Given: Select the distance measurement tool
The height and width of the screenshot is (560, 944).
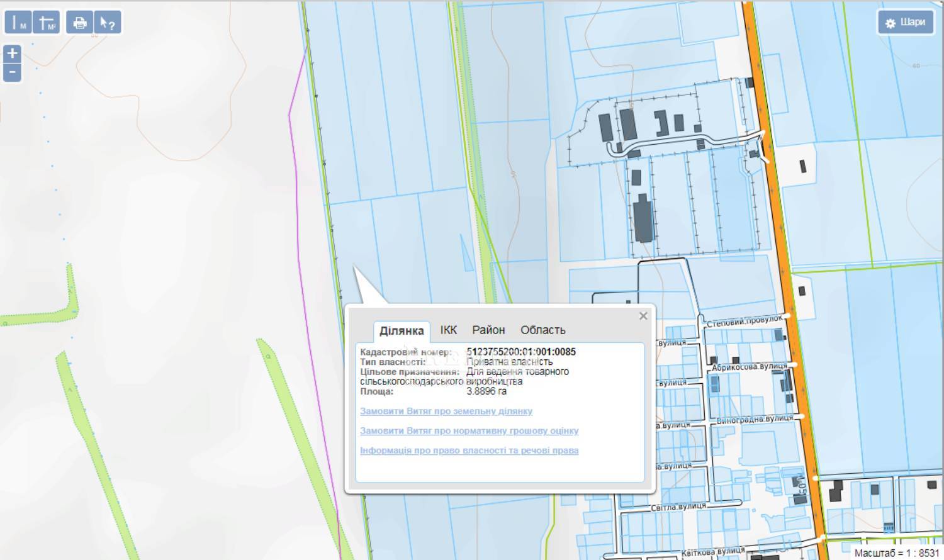Looking at the screenshot, I should pyautogui.click(x=18, y=23).
